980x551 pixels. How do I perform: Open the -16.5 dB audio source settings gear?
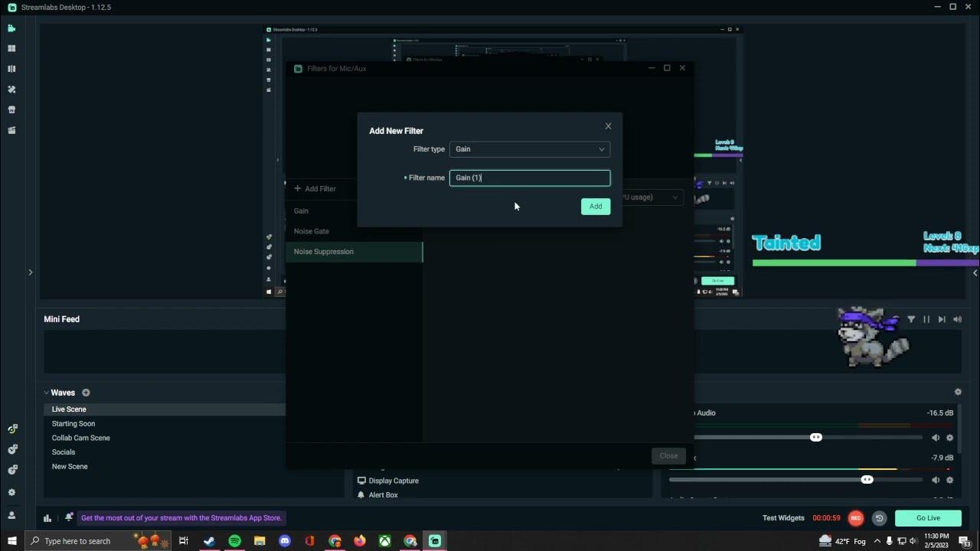pos(950,438)
